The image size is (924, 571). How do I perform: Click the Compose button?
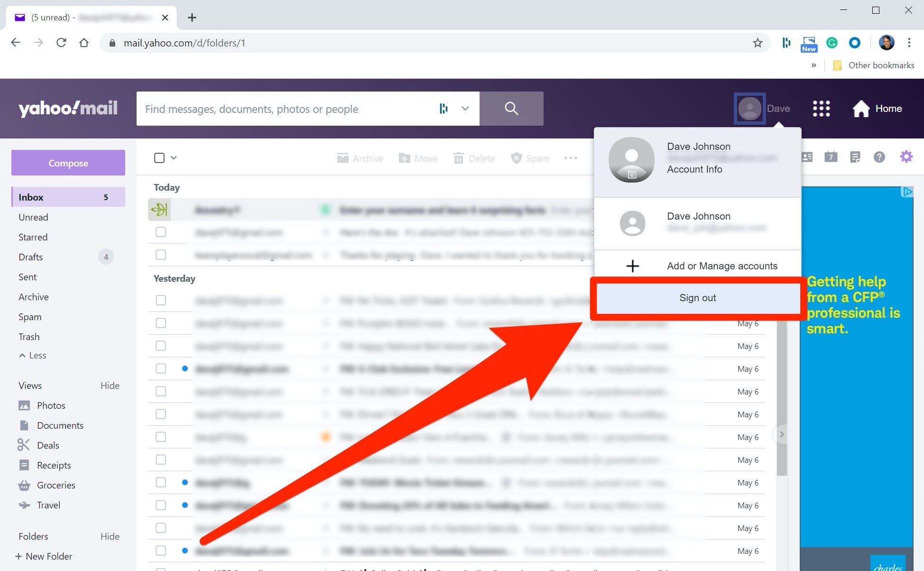pyautogui.click(x=68, y=162)
